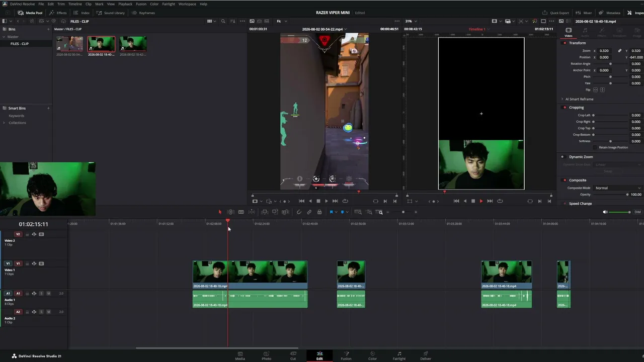This screenshot has width=644, height=362.
Task: Click the Full Extent Zoom icon
Action: coord(358,212)
